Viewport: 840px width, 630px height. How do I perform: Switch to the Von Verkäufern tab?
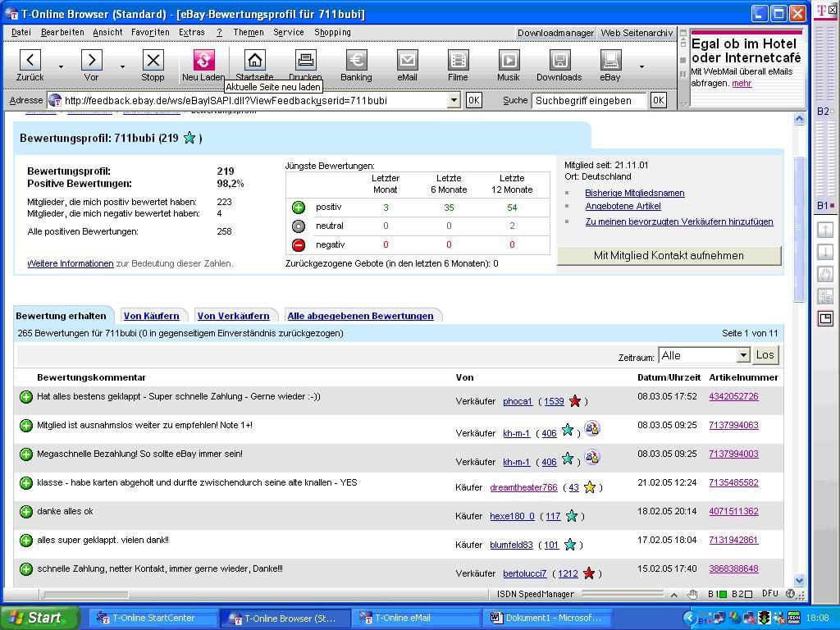tap(234, 316)
